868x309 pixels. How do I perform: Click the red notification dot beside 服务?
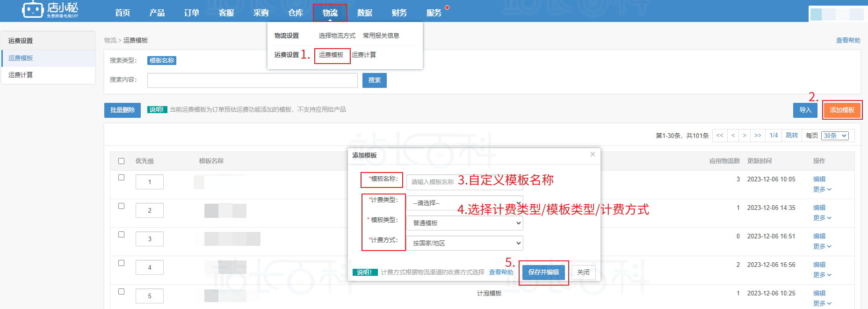point(447,7)
